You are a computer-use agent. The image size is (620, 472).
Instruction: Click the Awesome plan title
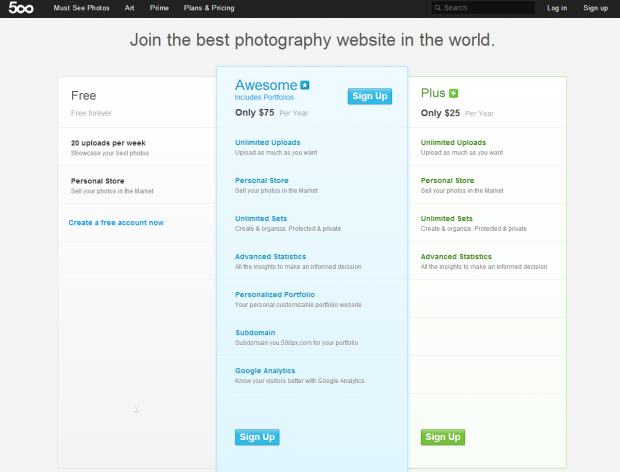pos(266,85)
